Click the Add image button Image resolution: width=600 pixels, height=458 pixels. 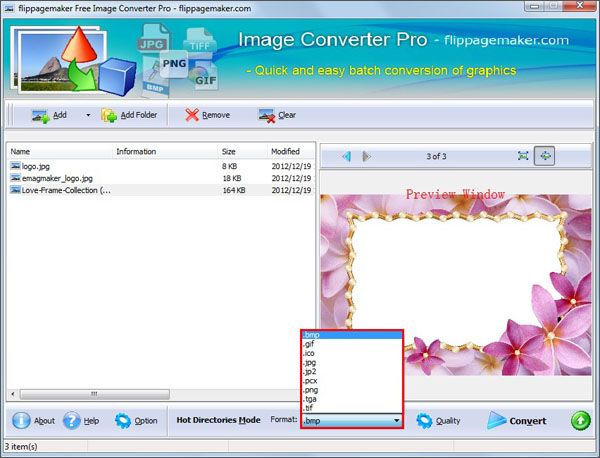pyautogui.click(x=49, y=115)
